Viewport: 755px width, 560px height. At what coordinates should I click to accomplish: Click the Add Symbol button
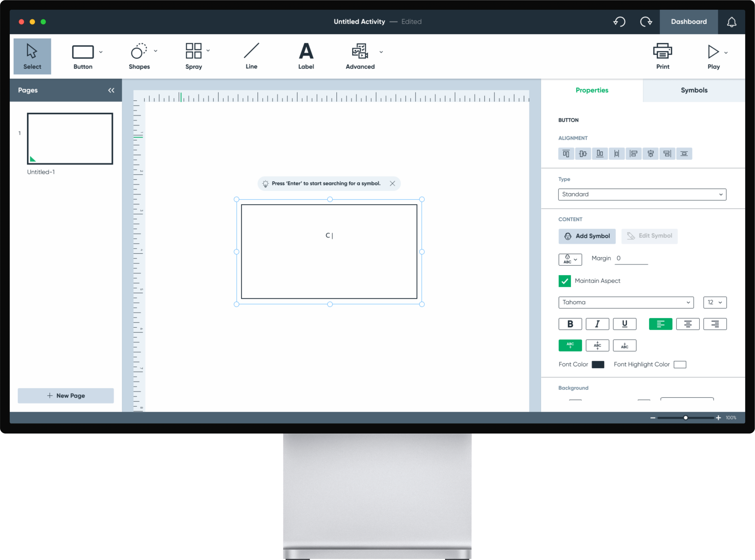587,236
